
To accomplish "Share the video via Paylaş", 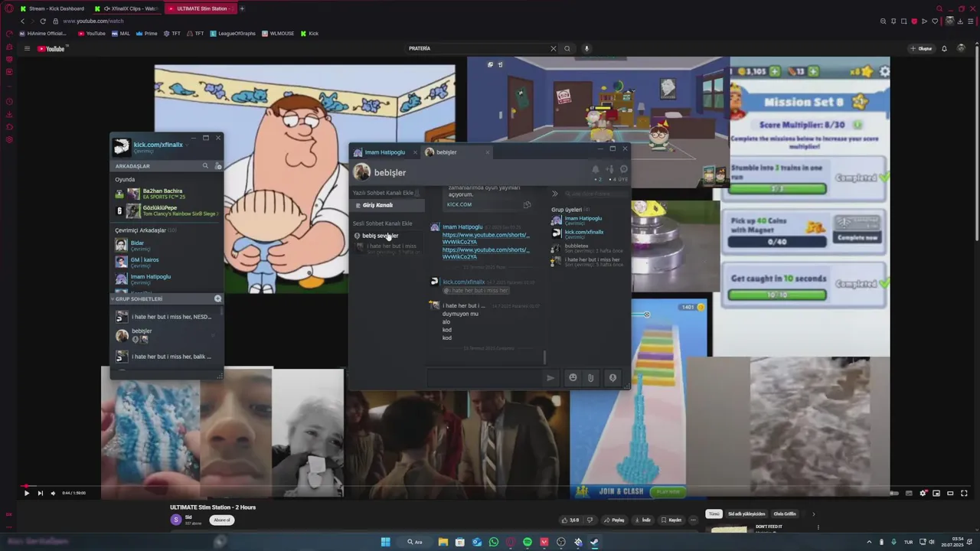I will pyautogui.click(x=615, y=520).
